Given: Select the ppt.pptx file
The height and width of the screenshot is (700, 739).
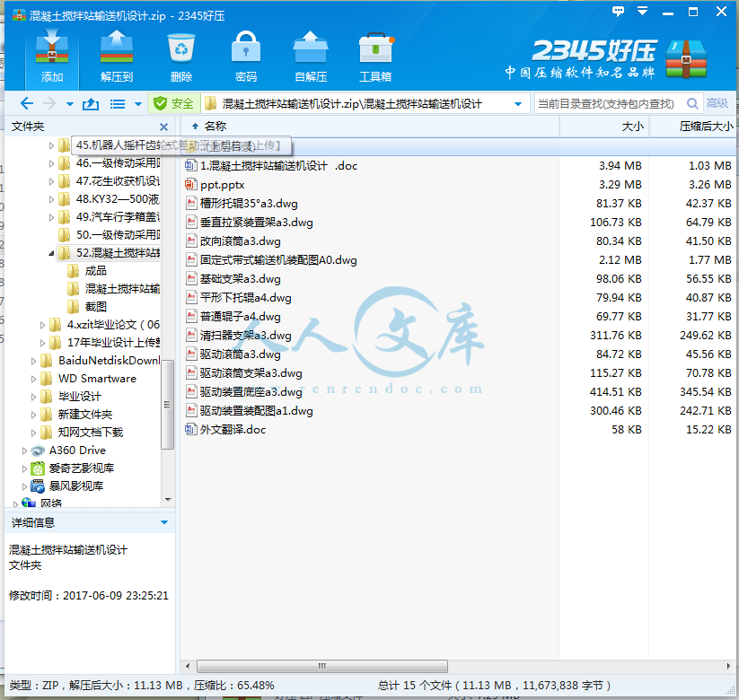Looking at the screenshot, I should [222, 185].
